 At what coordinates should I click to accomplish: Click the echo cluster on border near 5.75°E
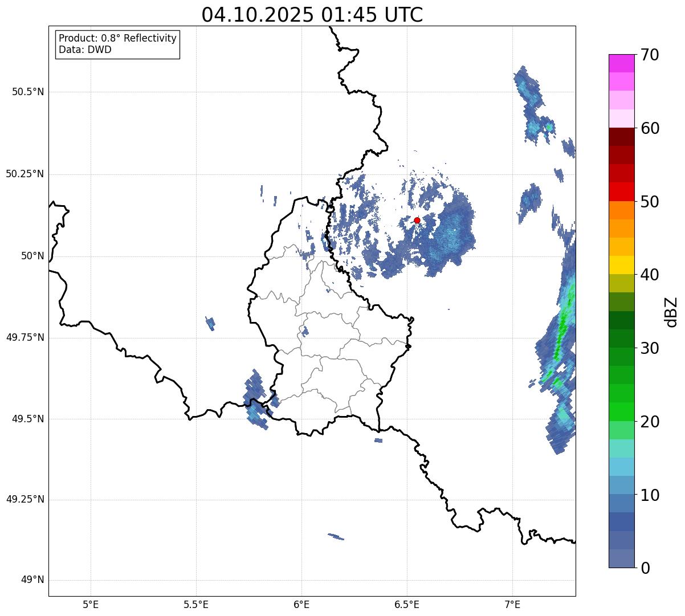point(255,399)
